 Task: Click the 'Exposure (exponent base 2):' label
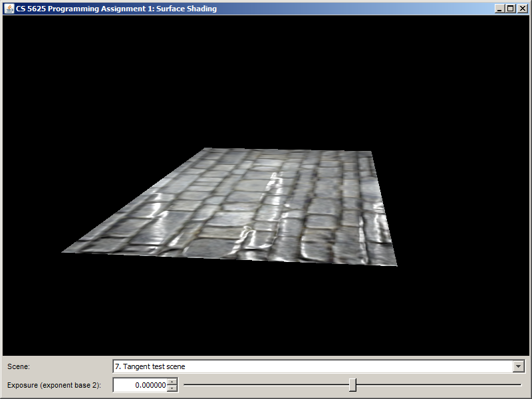point(54,385)
